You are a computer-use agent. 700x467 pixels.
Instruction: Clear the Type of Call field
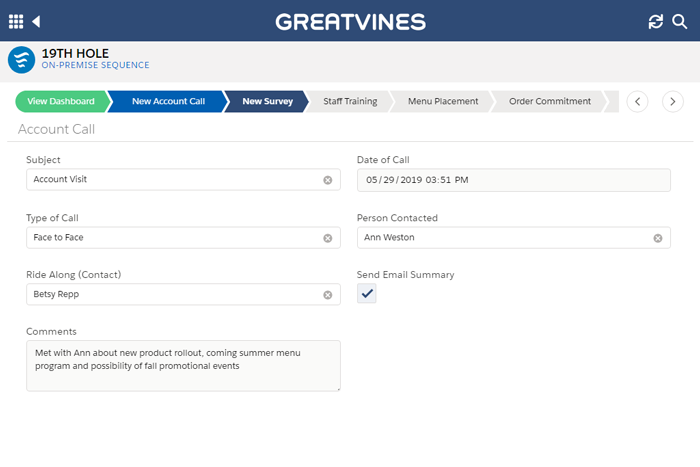click(327, 238)
